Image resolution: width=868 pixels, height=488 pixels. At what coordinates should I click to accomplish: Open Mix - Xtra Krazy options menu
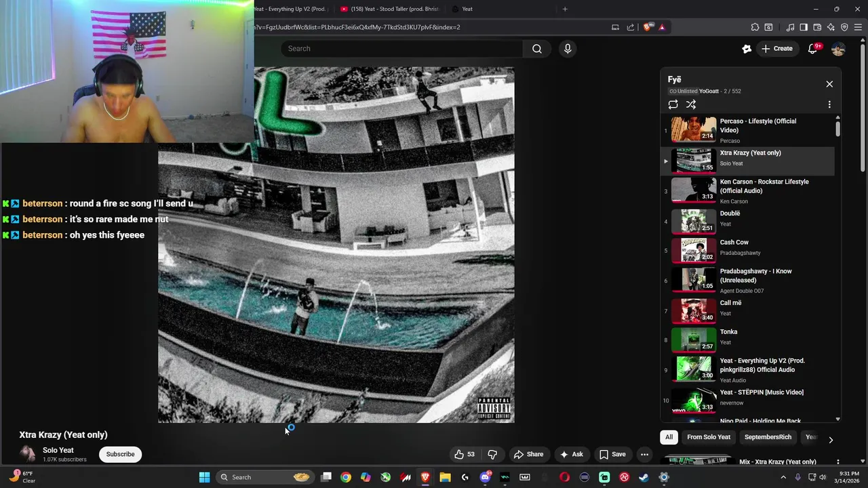[x=838, y=462]
